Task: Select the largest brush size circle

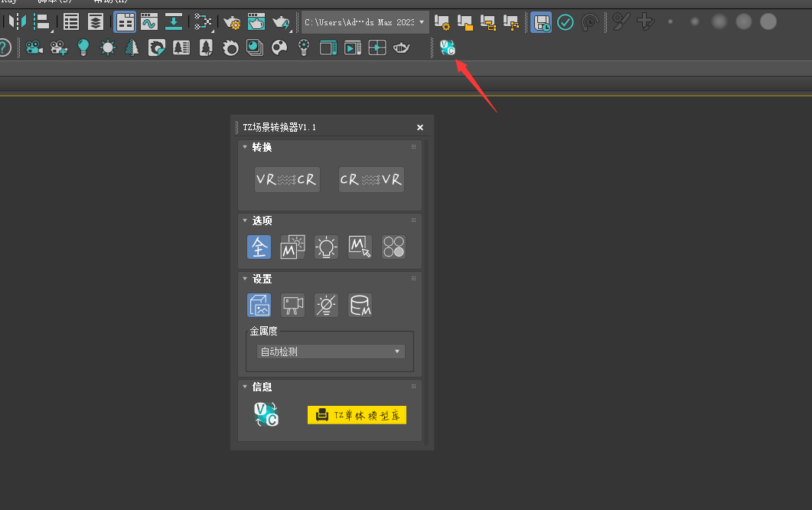Action: [768, 21]
